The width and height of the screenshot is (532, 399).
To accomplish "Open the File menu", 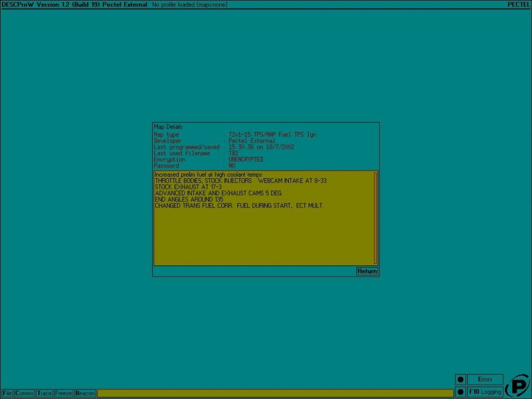I will tap(7, 393).
